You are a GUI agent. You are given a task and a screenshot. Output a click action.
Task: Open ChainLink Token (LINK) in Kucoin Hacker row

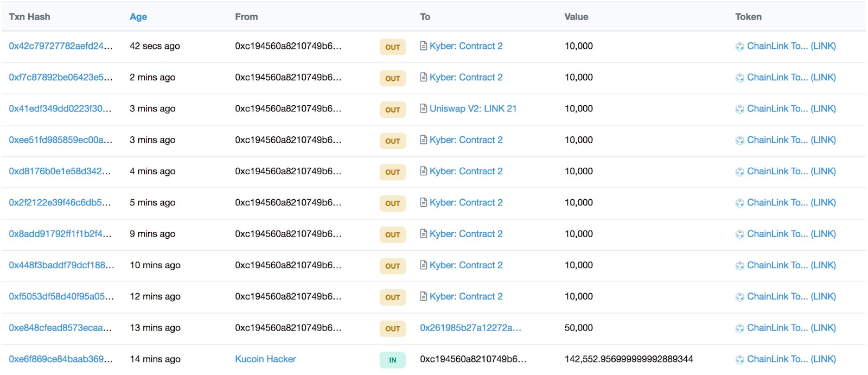792,359
